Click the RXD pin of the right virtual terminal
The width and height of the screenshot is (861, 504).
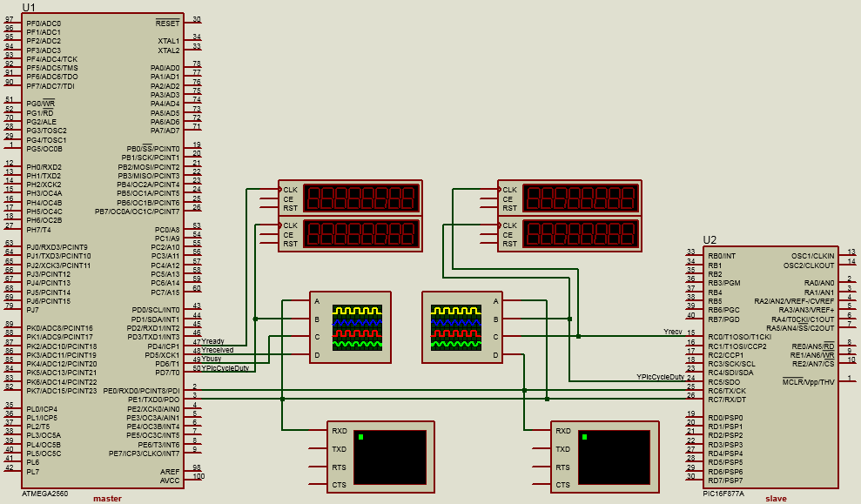(563, 431)
